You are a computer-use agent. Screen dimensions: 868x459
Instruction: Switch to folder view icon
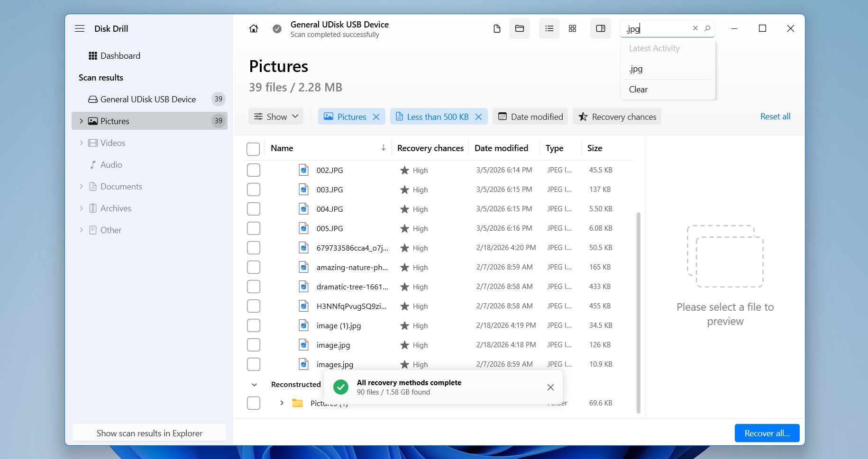[x=520, y=29]
